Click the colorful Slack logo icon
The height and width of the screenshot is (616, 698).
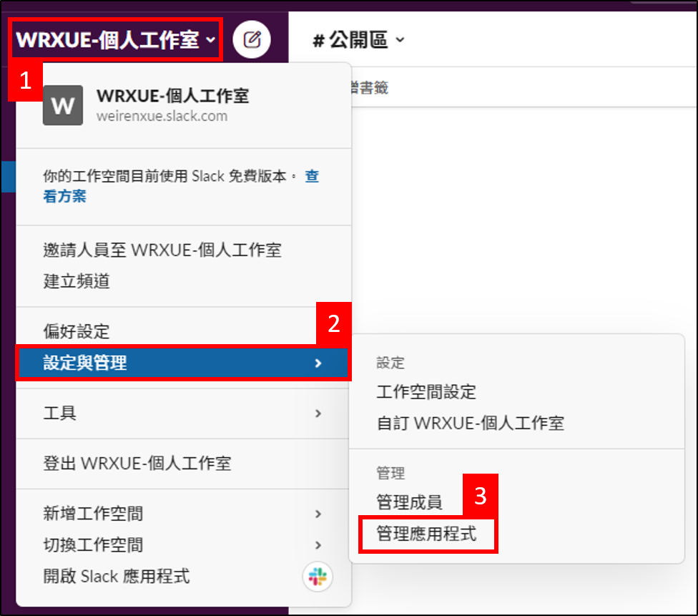318,577
